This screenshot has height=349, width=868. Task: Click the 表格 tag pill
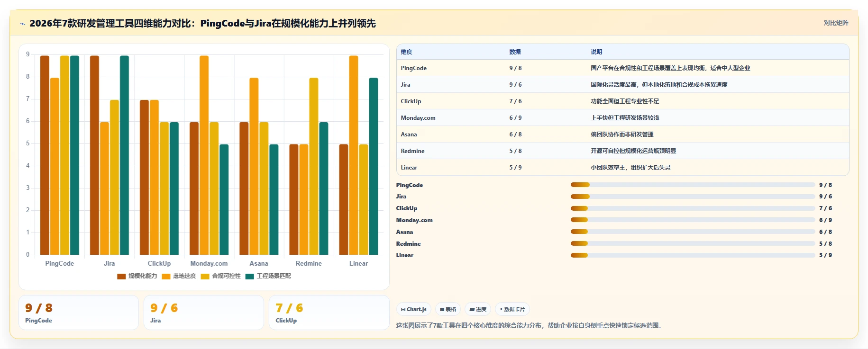(448, 309)
